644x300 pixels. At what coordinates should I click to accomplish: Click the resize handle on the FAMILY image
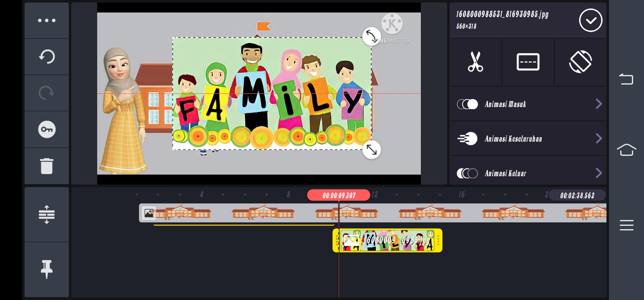371,150
